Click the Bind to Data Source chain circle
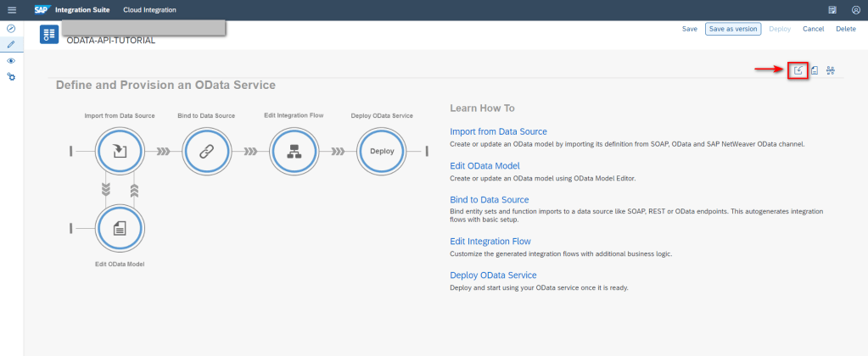The image size is (868, 356). (x=207, y=152)
